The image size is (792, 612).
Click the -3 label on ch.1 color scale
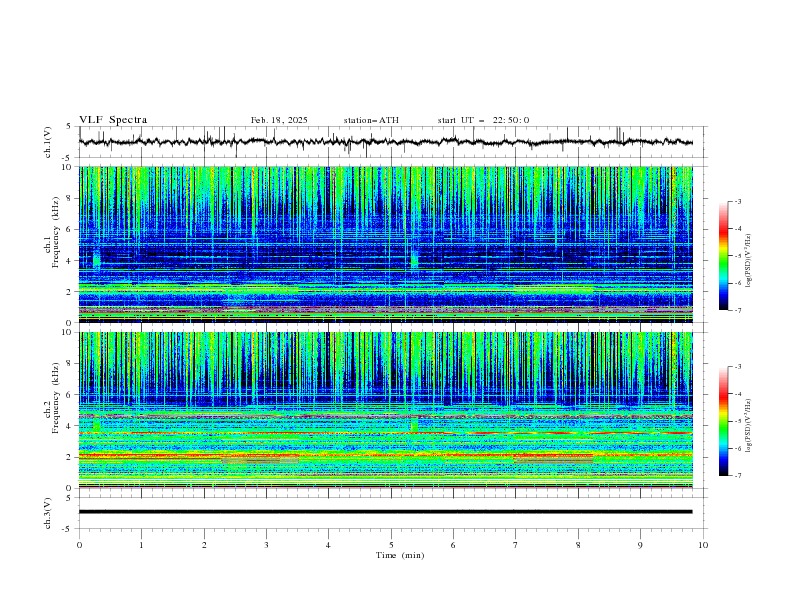(737, 201)
